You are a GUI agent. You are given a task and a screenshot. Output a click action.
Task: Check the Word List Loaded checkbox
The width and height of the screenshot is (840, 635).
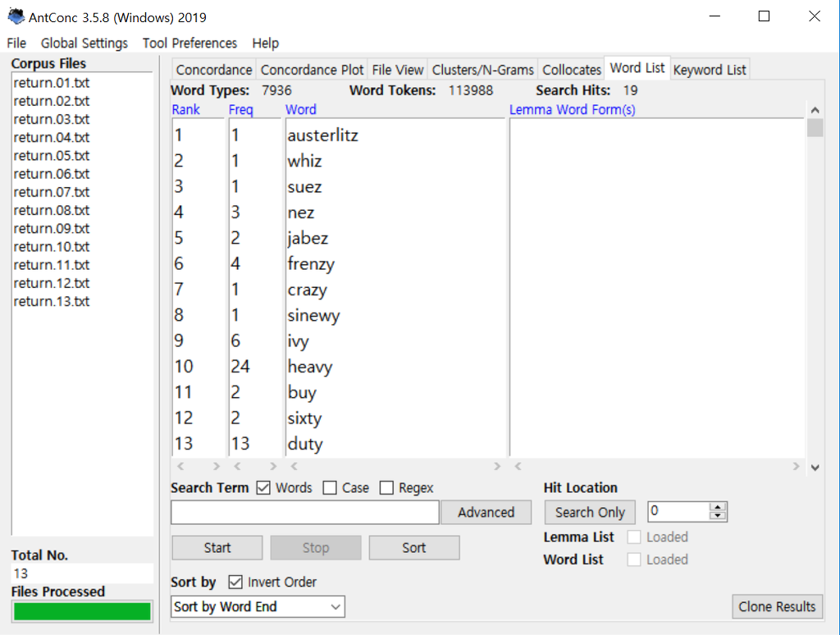pyautogui.click(x=634, y=560)
